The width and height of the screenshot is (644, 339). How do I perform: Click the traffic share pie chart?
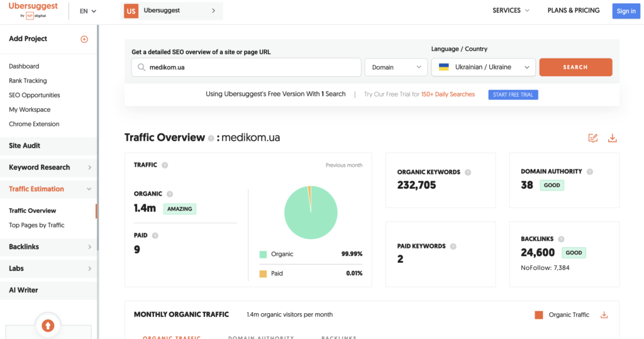tap(311, 213)
